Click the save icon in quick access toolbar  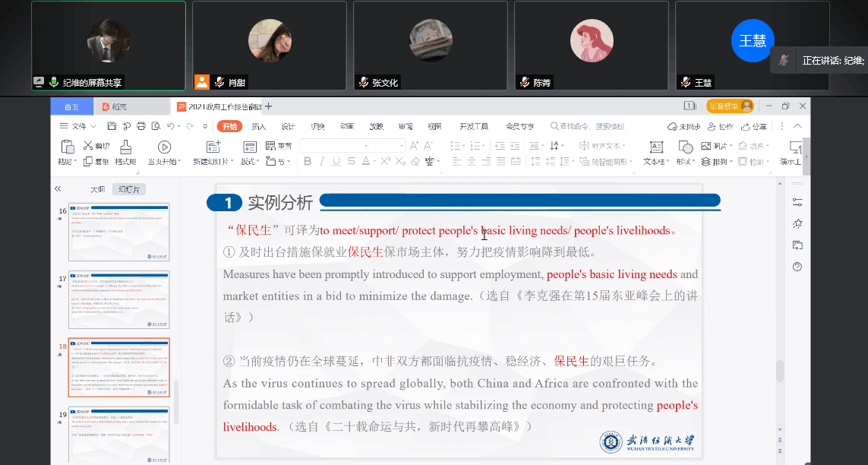[112, 126]
